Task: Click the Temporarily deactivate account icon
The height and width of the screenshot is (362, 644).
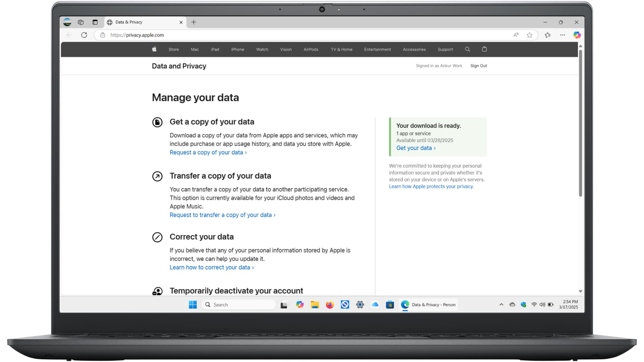Action: coord(157,291)
